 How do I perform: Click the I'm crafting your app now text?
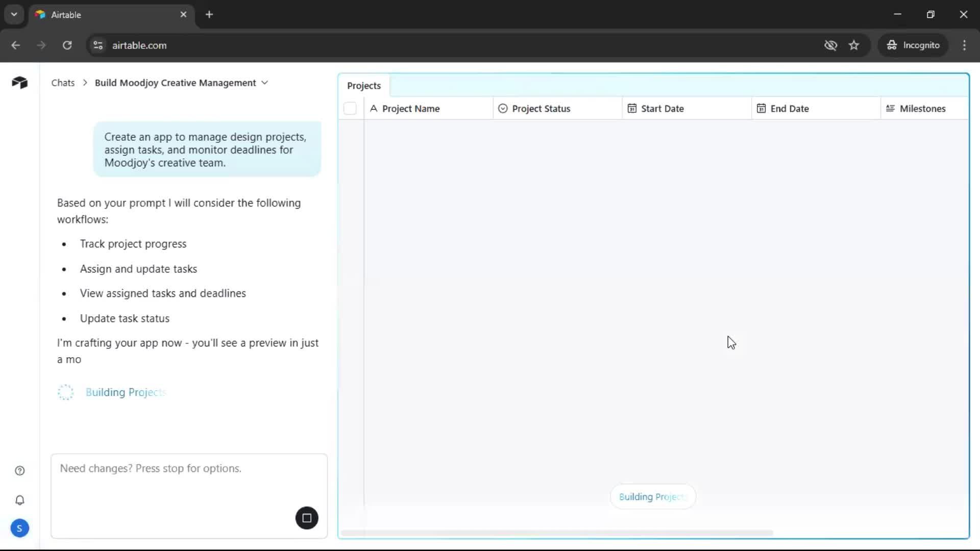188,351
